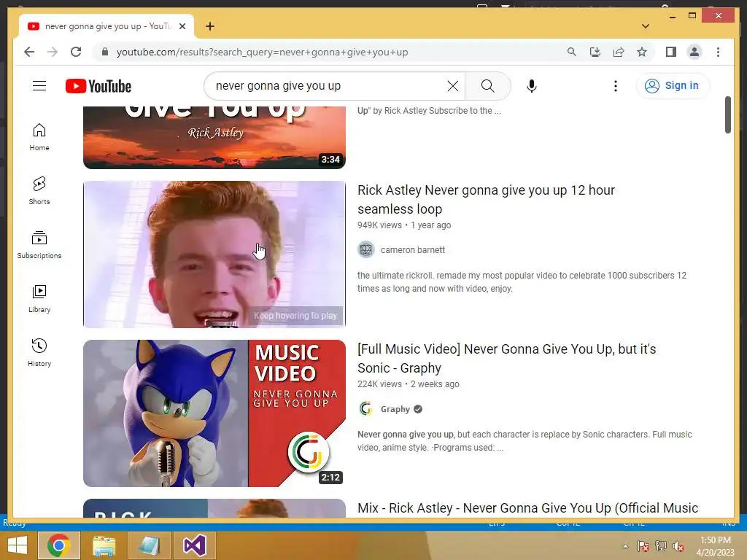Click the YouTube search magnifier button
The image size is (747, 560).
point(487,86)
